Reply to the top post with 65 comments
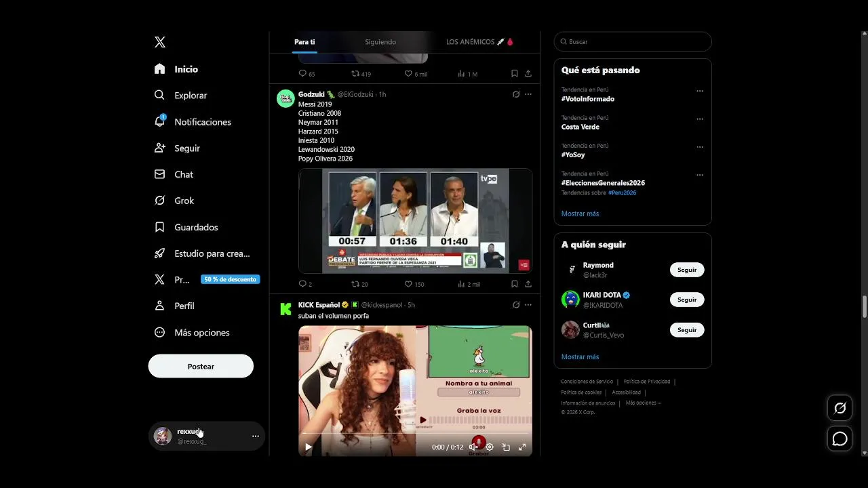Image resolution: width=868 pixels, height=488 pixels. 307,74
